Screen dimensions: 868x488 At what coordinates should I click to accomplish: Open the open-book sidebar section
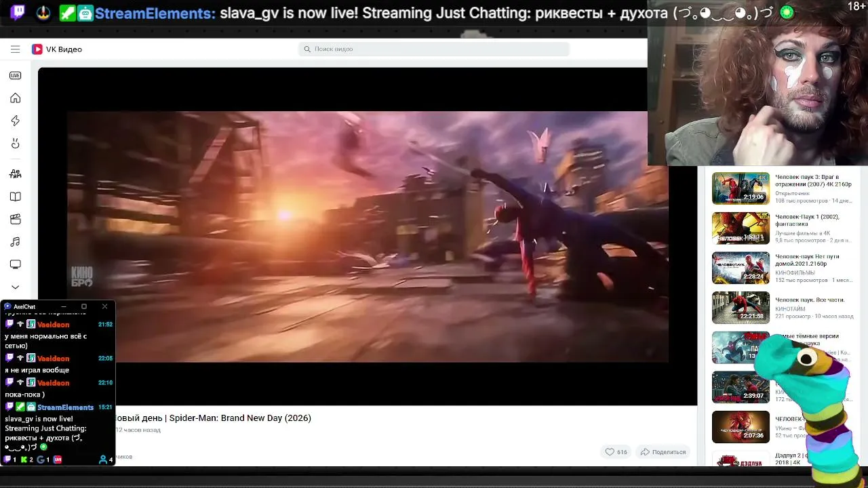coord(15,197)
